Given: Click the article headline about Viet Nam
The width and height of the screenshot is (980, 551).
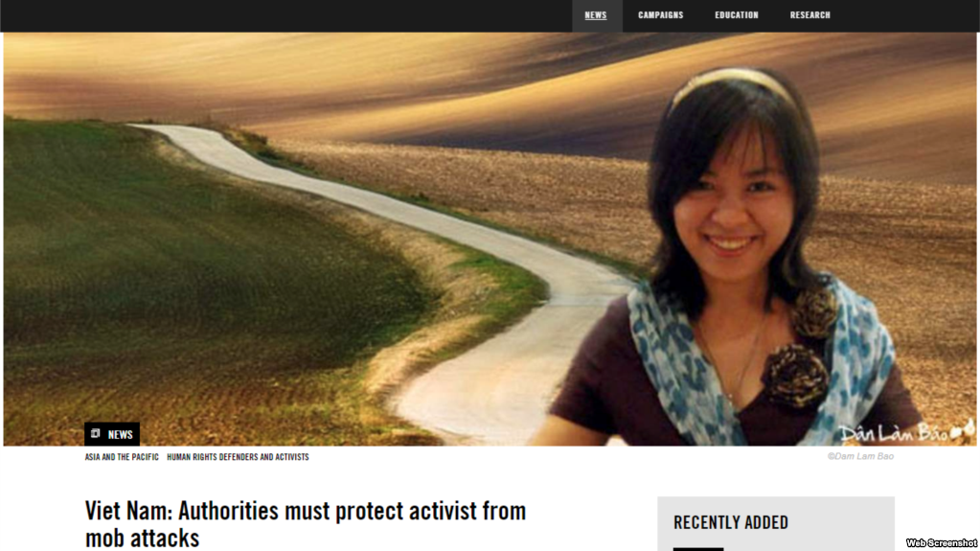Looking at the screenshot, I should [306, 524].
